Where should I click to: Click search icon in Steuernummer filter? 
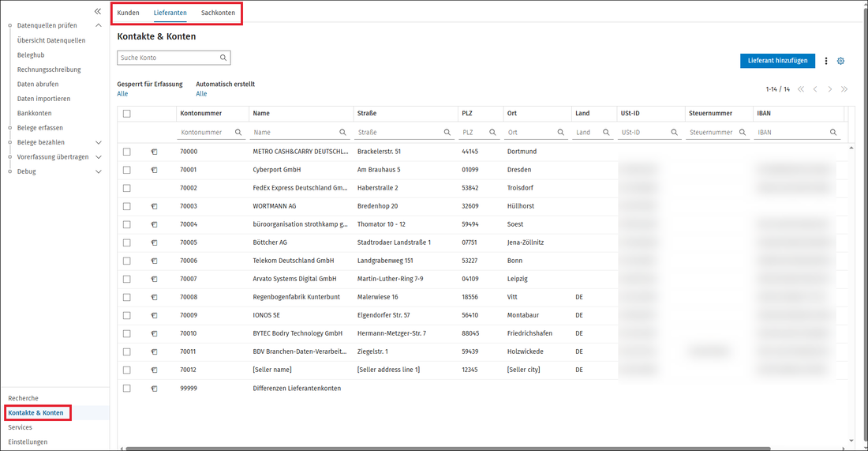click(743, 133)
